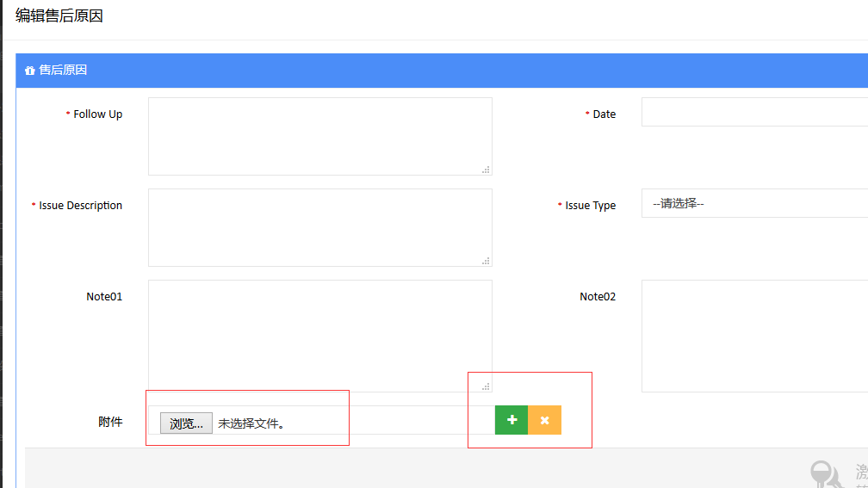This screenshot has width=868, height=488.
Task: Click the Date label
Action: click(604, 114)
